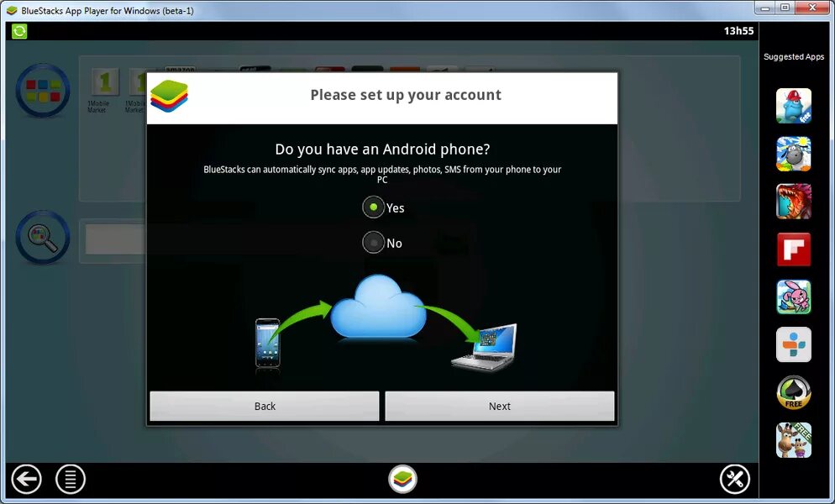This screenshot has width=835, height=504.
Task: Open the menu list icon in bottom bar
Action: click(x=71, y=479)
